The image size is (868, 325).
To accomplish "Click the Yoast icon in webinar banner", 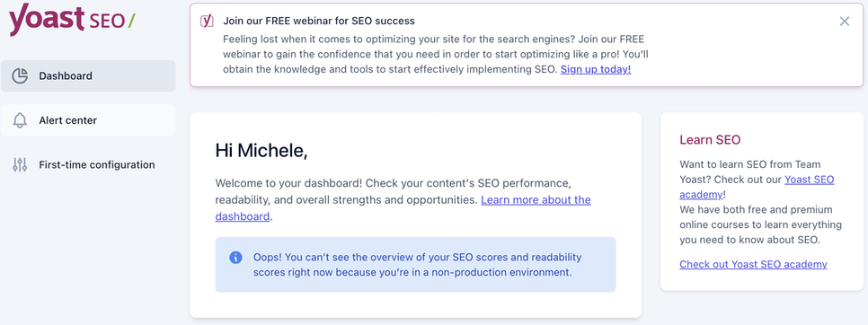I will coord(207,21).
